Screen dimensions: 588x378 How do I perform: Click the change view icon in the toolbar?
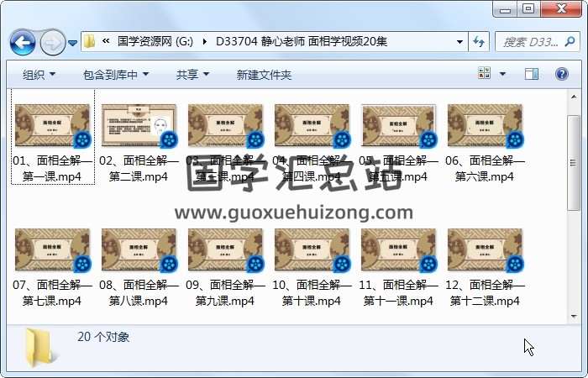coord(485,75)
